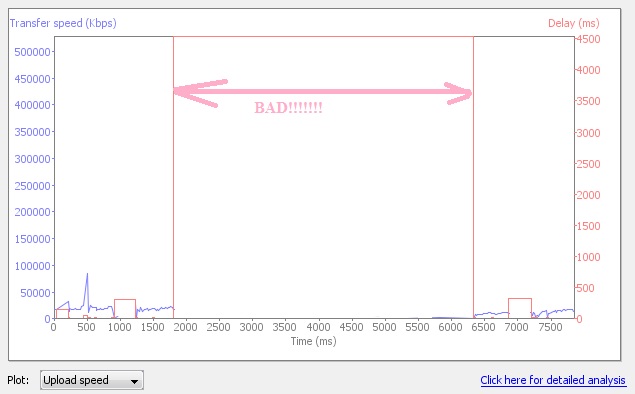
Task: Open the Plot dropdown showing Upload speed
Action: tap(92, 380)
